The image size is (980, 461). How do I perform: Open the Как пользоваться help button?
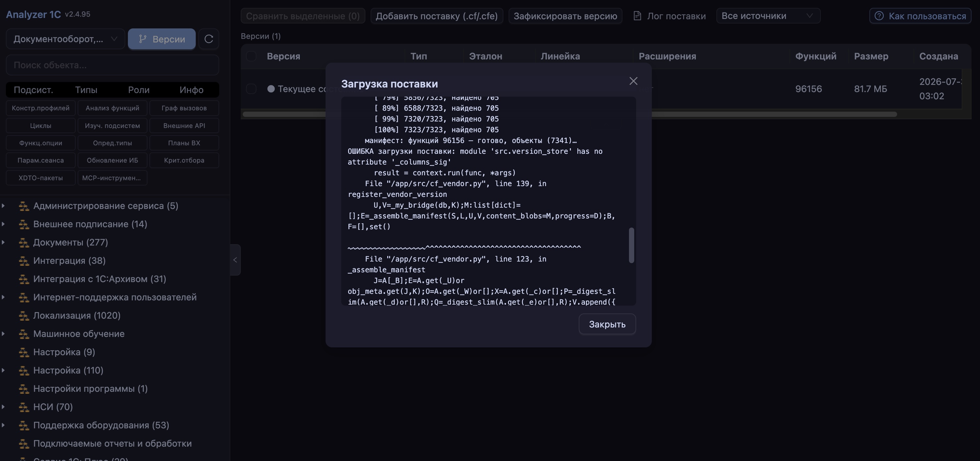[920, 16]
